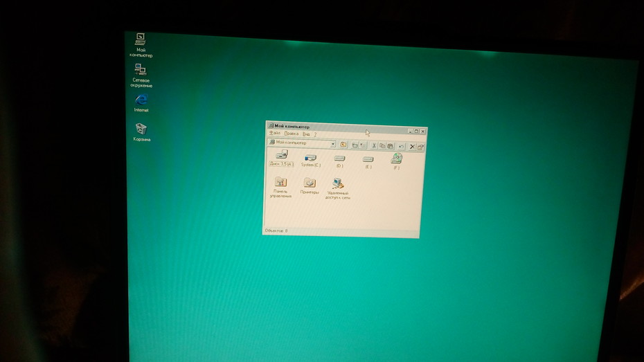Click the 'Объектов: 8' status bar text
This screenshot has width=644, height=362.
[276, 230]
